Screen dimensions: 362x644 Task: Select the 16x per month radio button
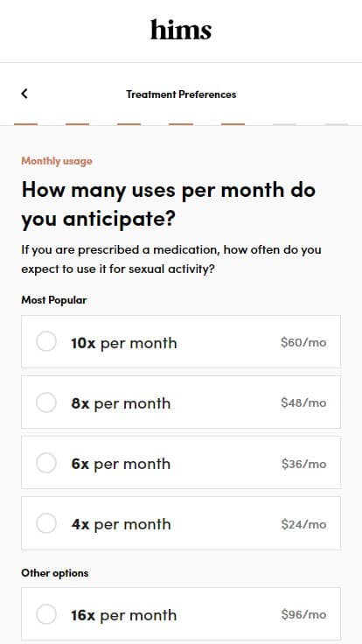(46, 614)
